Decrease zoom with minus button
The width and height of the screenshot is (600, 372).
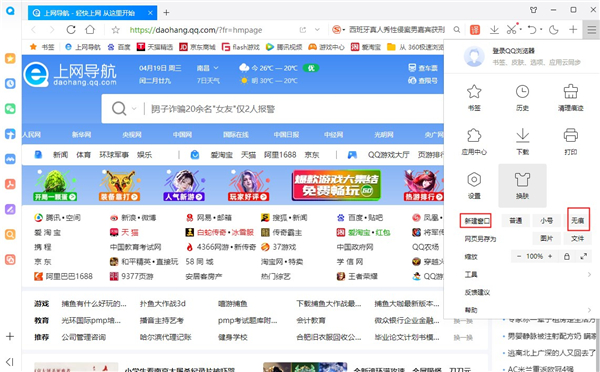pos(519,256)
